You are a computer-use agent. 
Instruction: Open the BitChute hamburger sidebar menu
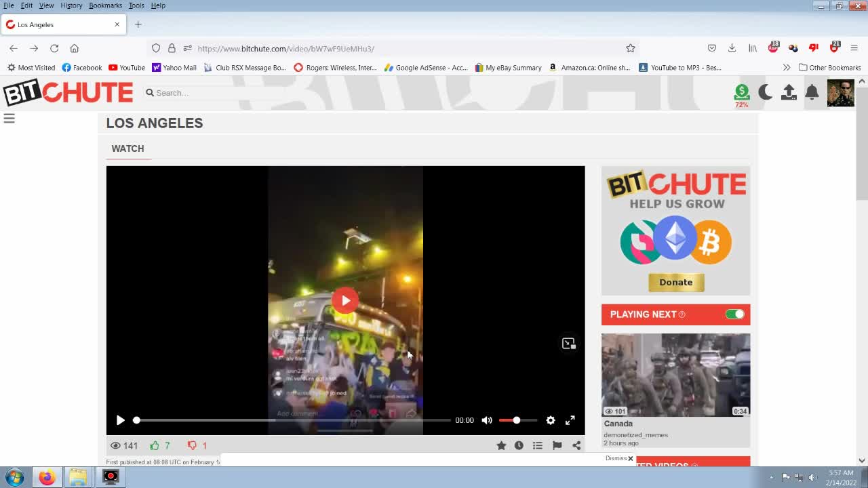point(9,119)
